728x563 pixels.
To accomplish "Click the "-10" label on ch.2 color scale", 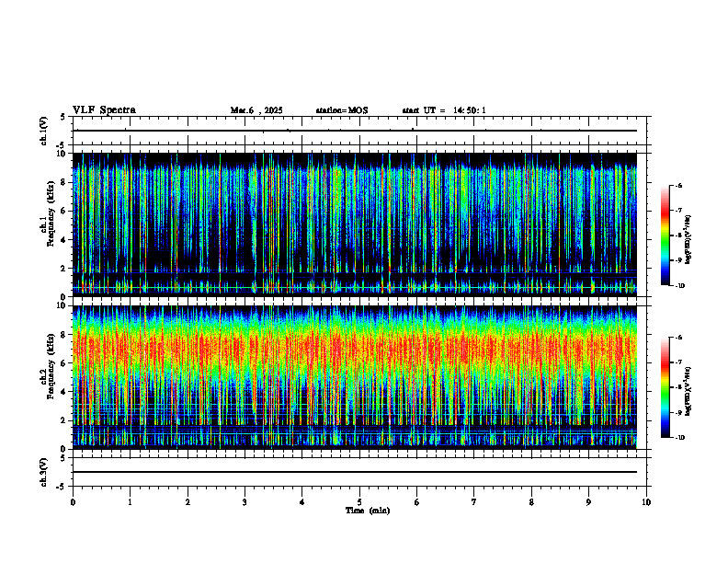I will click(679, 438).
